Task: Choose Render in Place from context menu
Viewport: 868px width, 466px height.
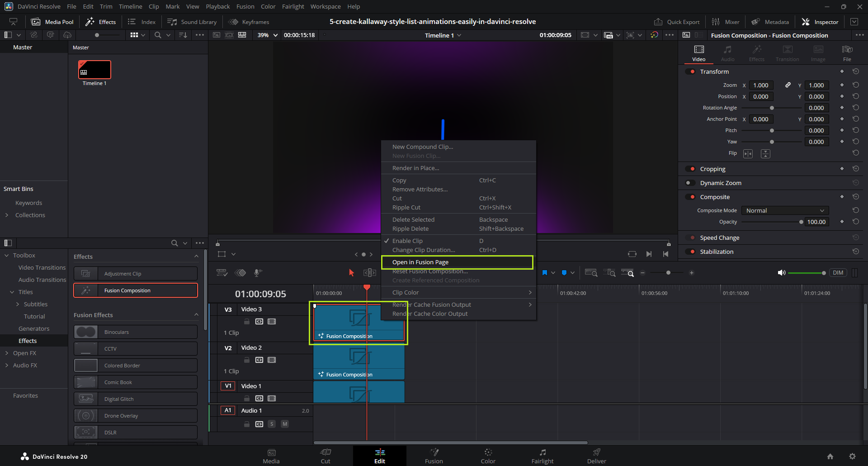Action: point(415,168)
